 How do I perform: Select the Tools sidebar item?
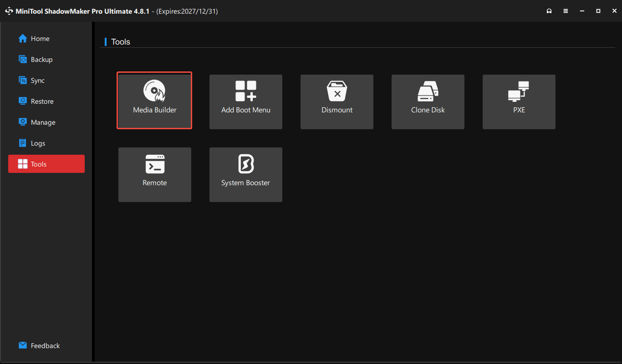(46, 164)
